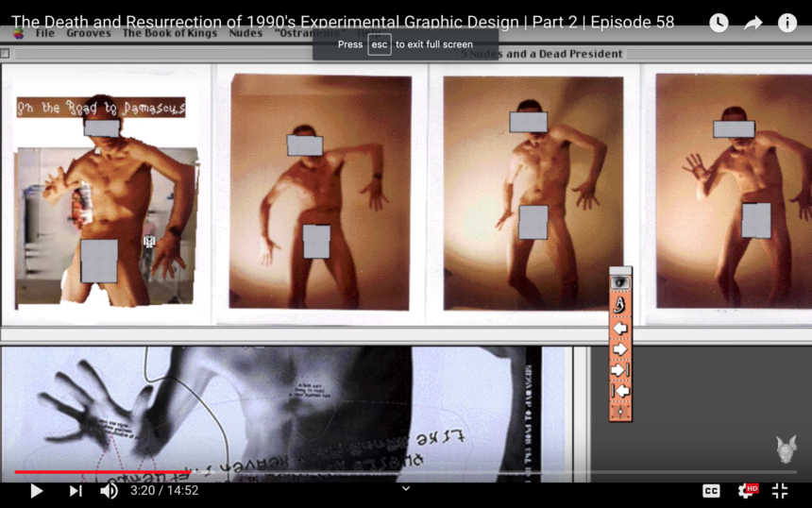Add video to Watch Later
Screen dimensions: 812x508
point(719,23)
